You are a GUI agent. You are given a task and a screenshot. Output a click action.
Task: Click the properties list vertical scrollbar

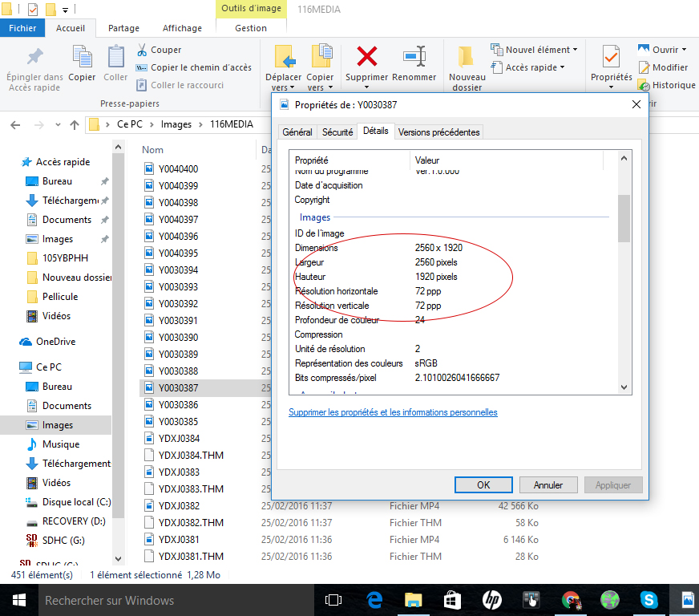tap(624, 217)
